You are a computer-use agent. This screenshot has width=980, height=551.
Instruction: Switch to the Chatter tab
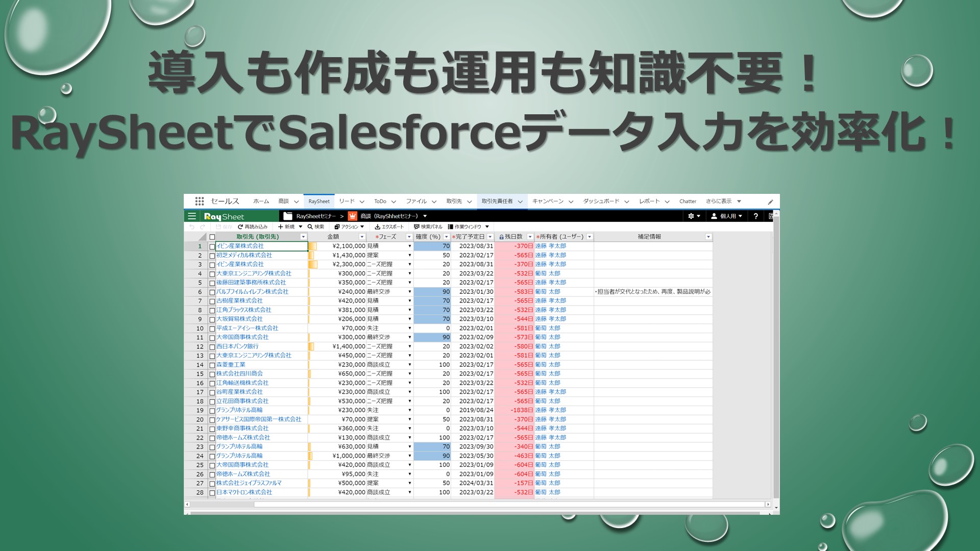tap(688, 201)
